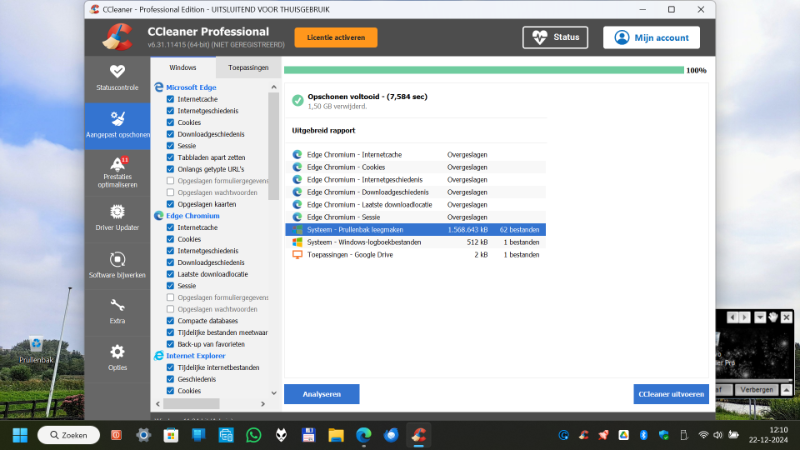Open the Software bijwerken section
800x450 pixels.
click(x=117, y=264)
